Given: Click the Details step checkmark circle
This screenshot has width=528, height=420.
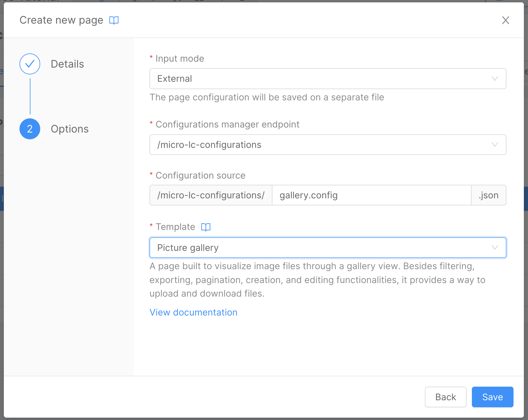Looking at the screenshot, I should (30, 64).
